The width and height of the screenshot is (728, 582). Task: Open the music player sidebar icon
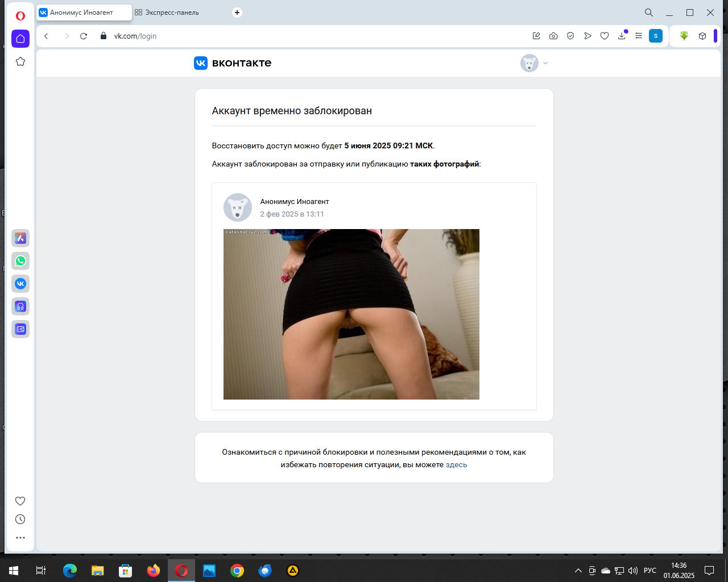pos(20,306)
